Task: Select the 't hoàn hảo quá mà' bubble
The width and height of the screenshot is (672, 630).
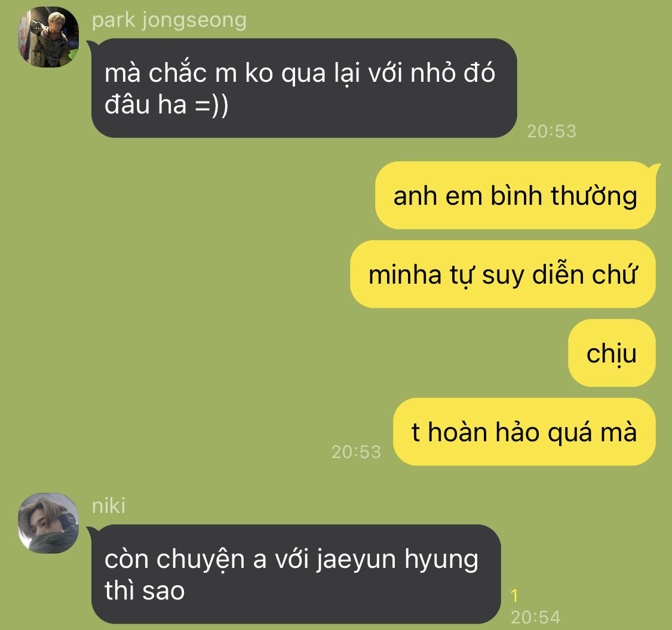Action: 524,432
